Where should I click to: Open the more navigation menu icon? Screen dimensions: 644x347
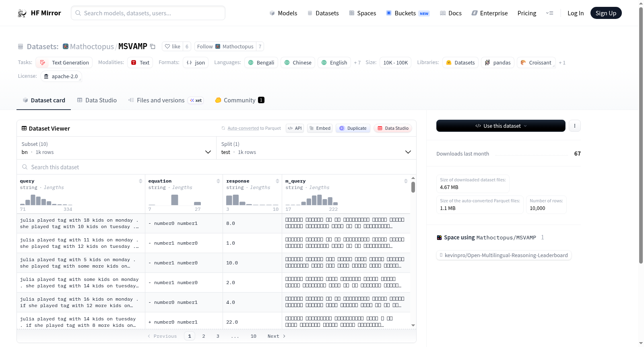click(549, 13)
